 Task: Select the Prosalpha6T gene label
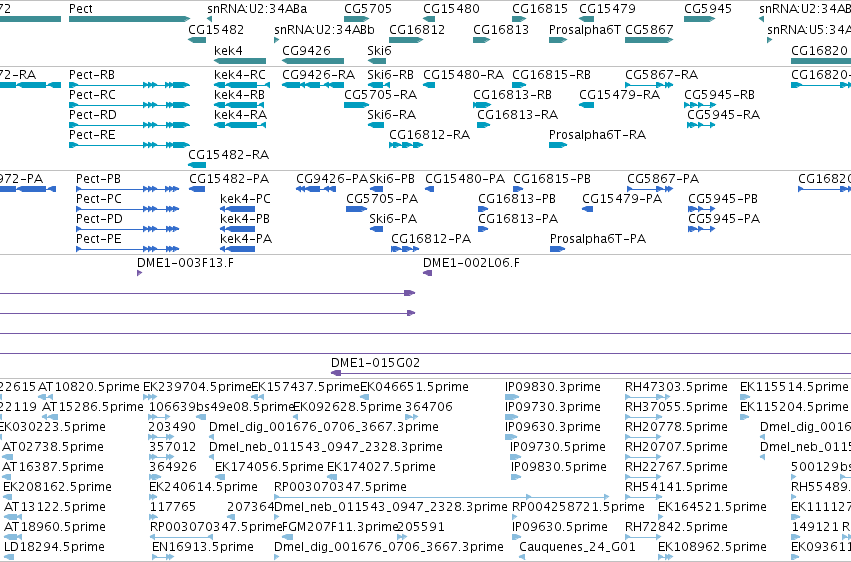tap(585, 30)
